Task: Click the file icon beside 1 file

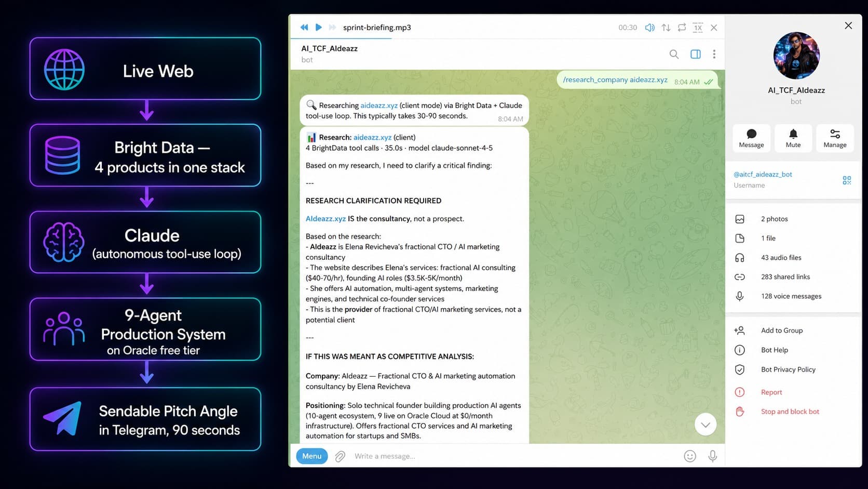Action: (x=740, y=238)
